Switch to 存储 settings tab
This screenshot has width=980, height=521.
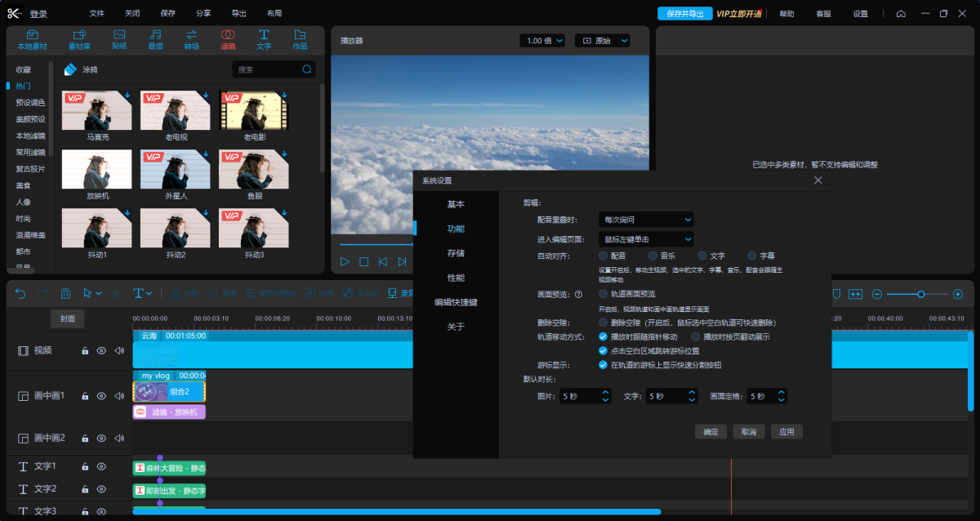(x=456, y=253)
